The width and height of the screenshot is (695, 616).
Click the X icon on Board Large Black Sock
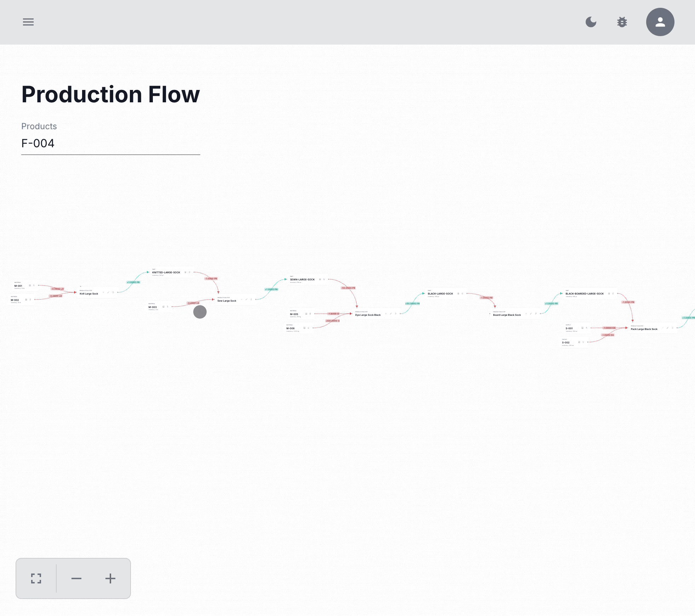coord(526,314)
